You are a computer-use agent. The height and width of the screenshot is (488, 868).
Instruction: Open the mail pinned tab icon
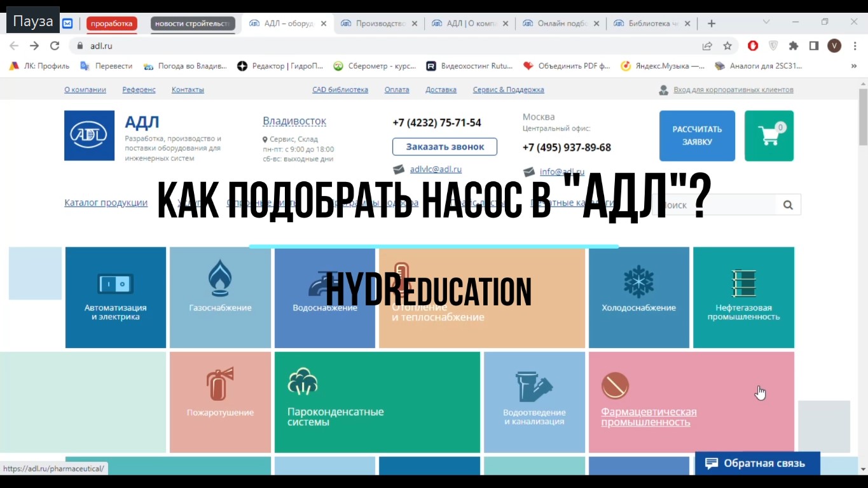click(x=67, y=24)
